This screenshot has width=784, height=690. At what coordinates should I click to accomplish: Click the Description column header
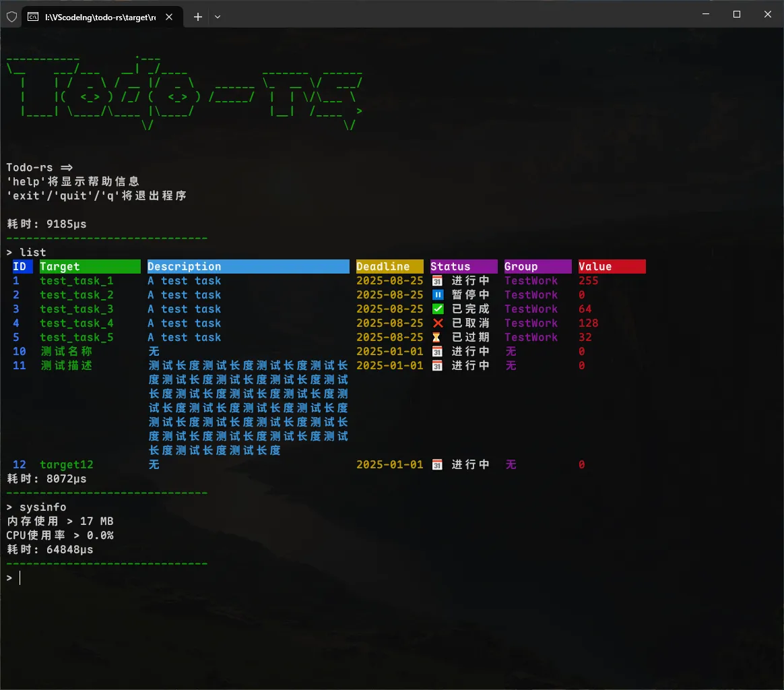[x=248, y=267]
